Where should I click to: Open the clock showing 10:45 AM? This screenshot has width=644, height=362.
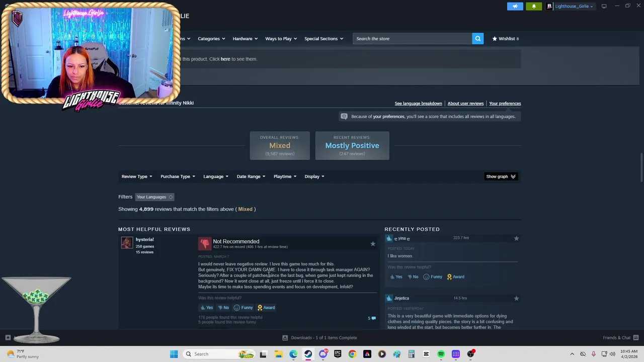(630, 354)
